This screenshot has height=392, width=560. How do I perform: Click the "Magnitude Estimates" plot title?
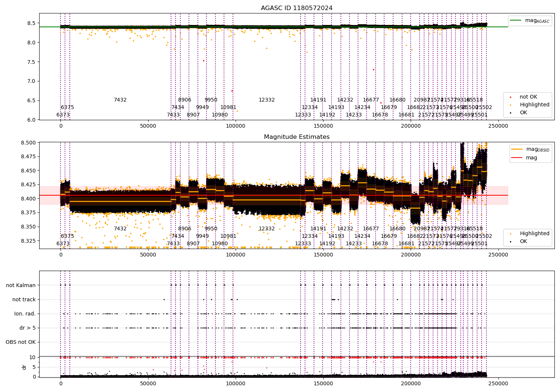pyautogui.click(x=296, y=137)
